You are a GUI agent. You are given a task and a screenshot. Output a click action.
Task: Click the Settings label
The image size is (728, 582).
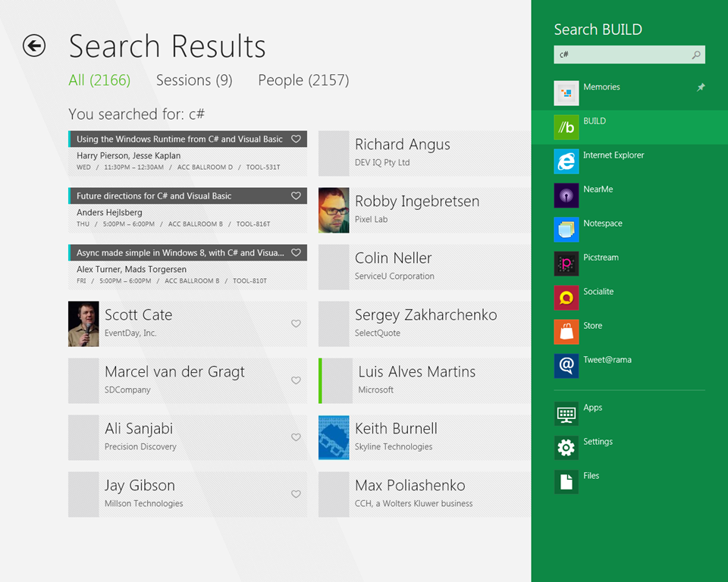pyautogui.click(x=598, y=442)
